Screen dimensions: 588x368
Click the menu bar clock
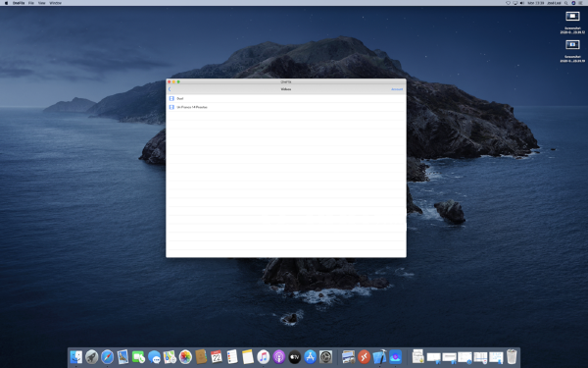(x=535, y=3)
